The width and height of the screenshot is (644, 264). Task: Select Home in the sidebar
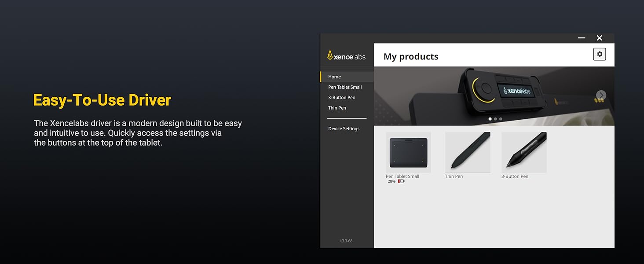pyautogui.click(x=334, y=77)
